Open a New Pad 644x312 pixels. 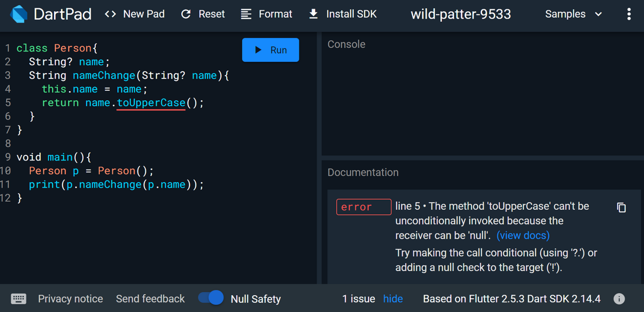click(135, 14)
